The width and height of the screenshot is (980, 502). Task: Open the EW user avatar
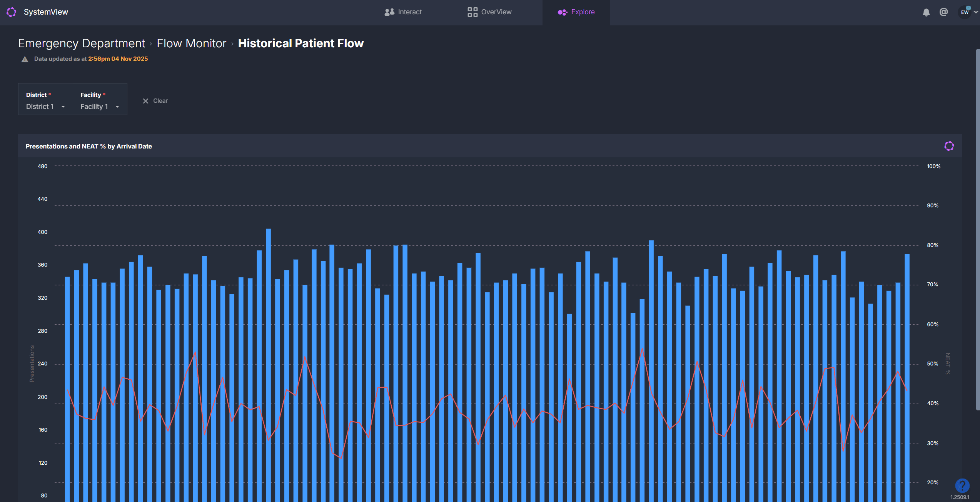tap(964, 12)
